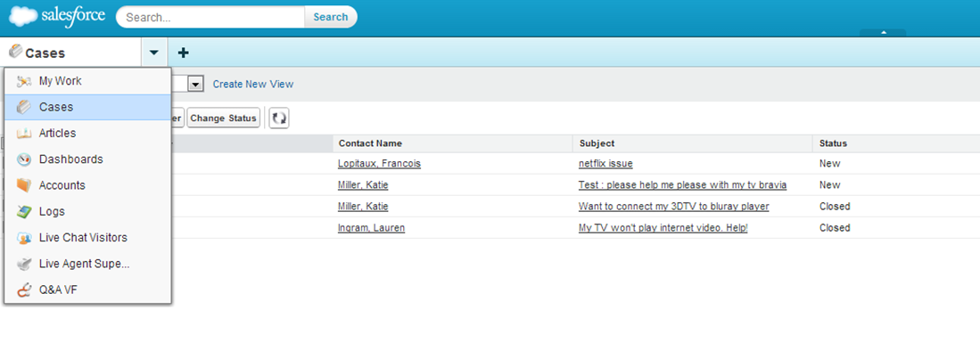Click the My Work menu icon
980x359 pixels.
[24, 81]
